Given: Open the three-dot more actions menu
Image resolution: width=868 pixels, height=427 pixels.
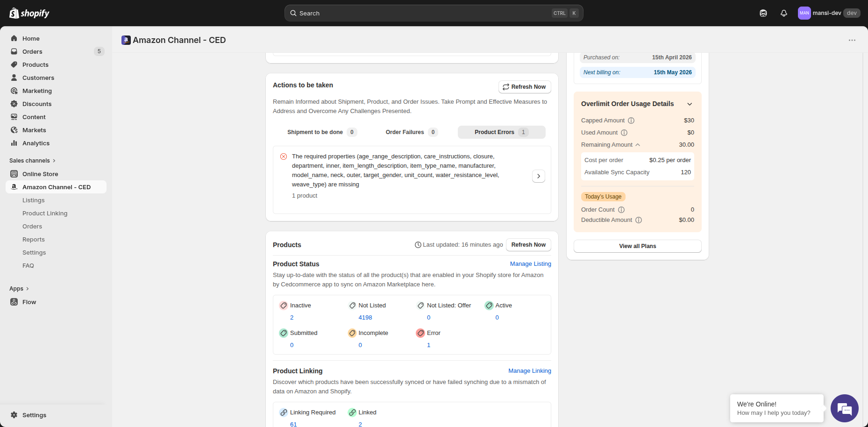Looking at the screenshot, I should (x=852, y=40).
